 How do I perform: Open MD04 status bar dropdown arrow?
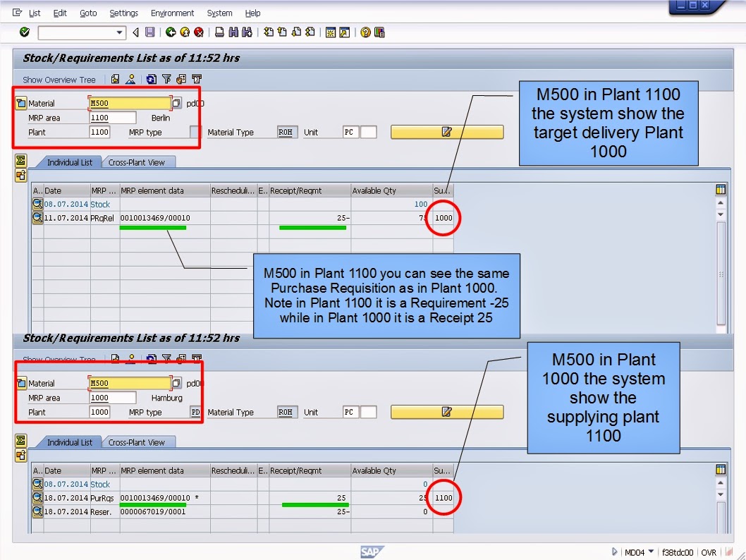point(651,552)
